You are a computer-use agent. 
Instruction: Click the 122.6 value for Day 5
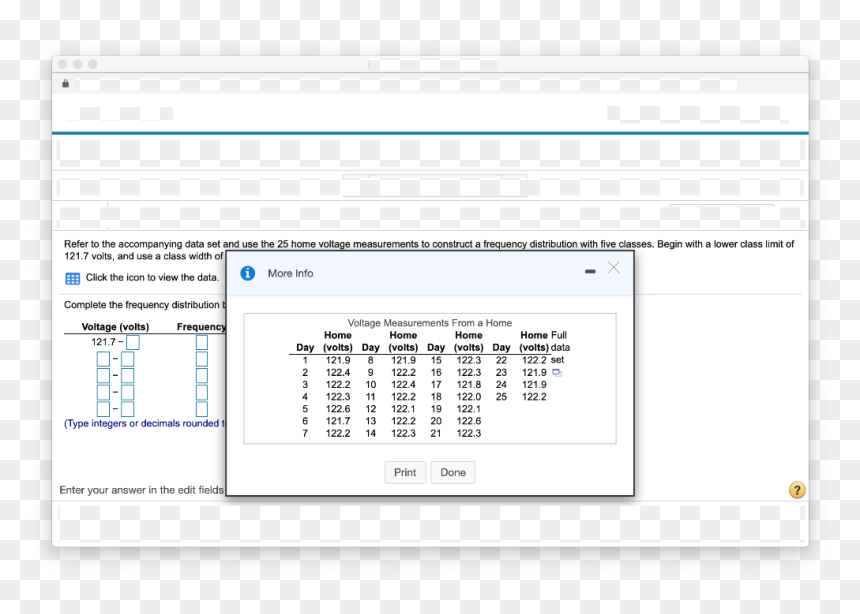point(338,409)
